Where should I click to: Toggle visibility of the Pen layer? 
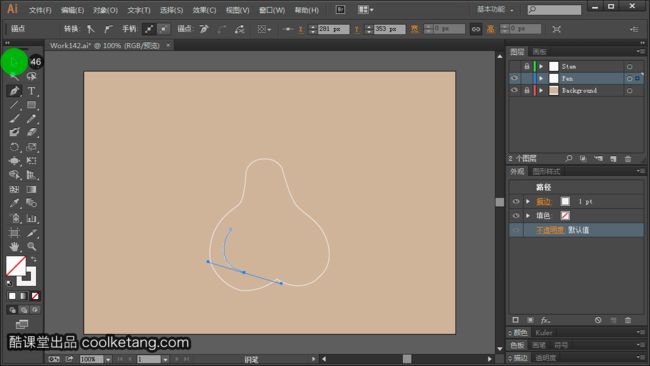(x=514, y=78)
